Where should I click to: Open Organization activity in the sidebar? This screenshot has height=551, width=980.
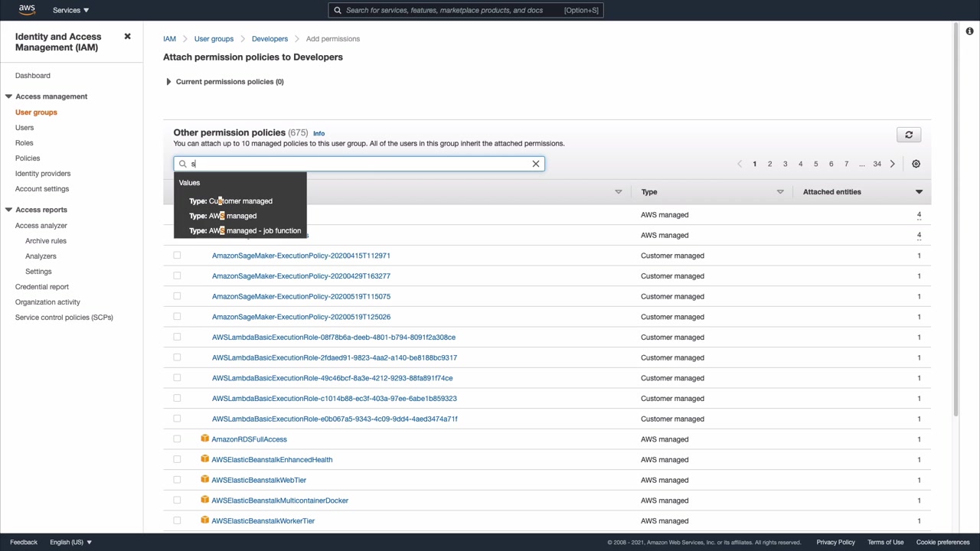[47, 302]
